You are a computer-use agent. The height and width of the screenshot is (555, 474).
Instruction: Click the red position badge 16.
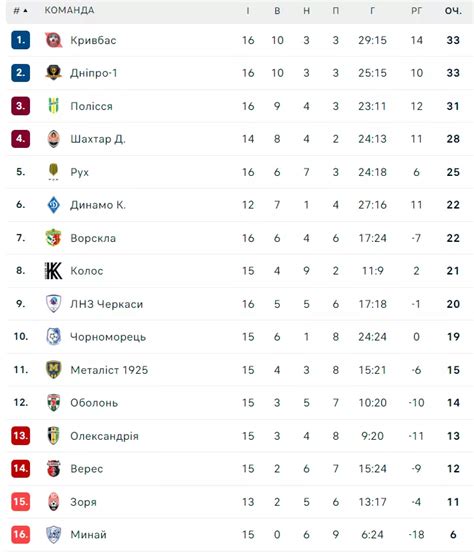(21, 534)
